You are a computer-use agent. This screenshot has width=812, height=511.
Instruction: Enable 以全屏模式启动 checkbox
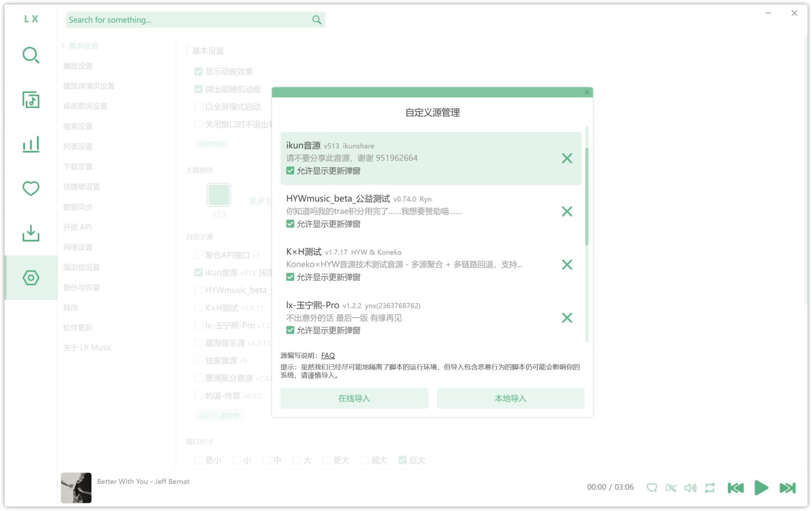tap(198, 107)
